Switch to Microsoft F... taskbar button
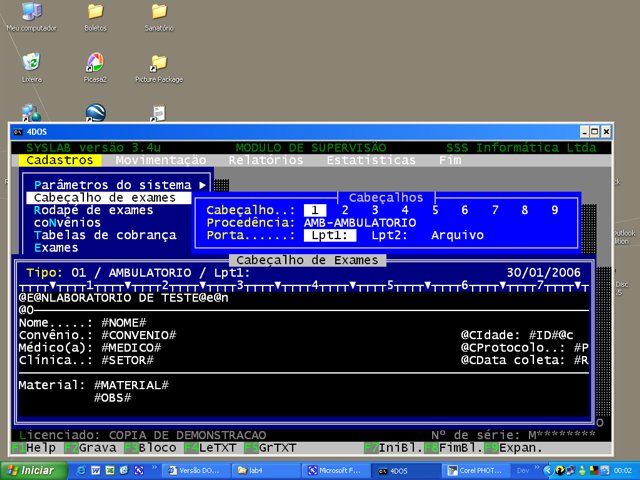The width and height of the screenshot is (640, 480). pyautogui.click(x=336, y=471)
